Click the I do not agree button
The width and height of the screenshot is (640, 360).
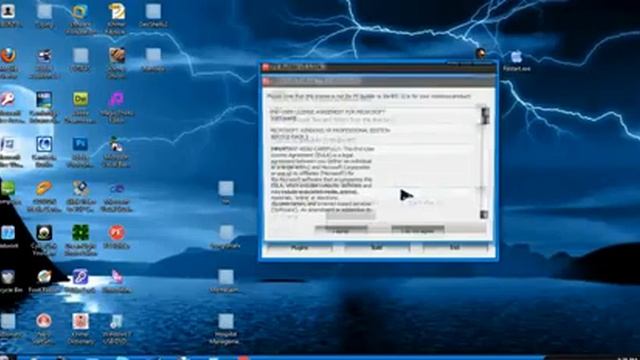(x=418, y=230)
